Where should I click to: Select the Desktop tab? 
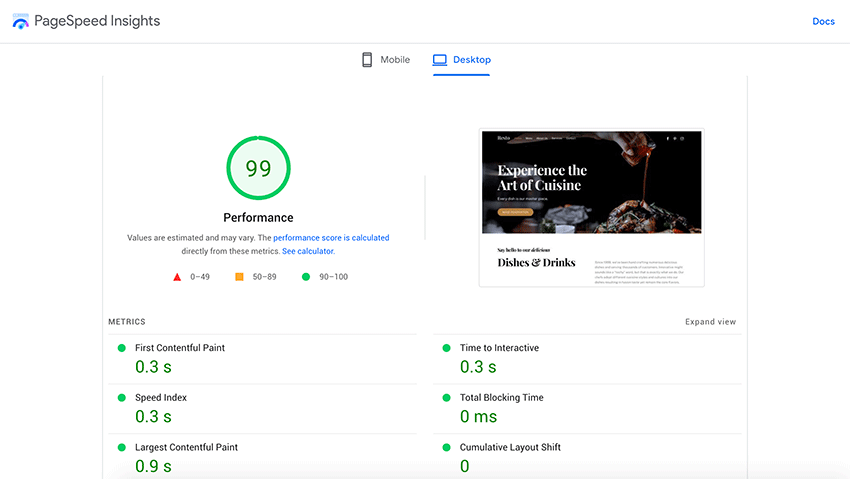(461, 60)
